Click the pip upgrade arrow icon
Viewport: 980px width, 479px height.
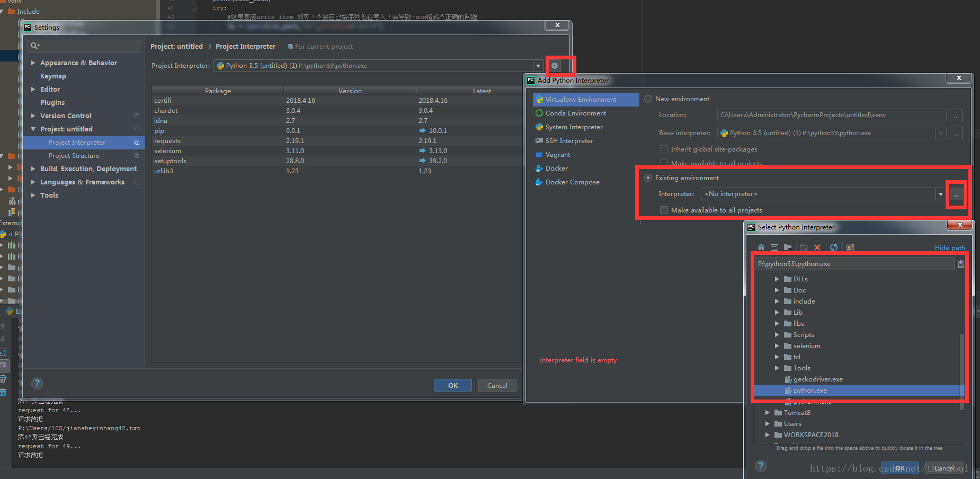tap(422, 130)
